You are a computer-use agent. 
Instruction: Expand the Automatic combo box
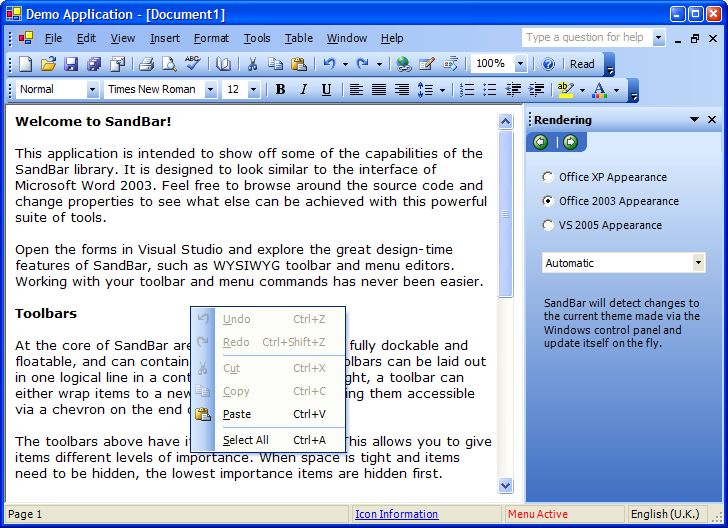coord(698,263)
